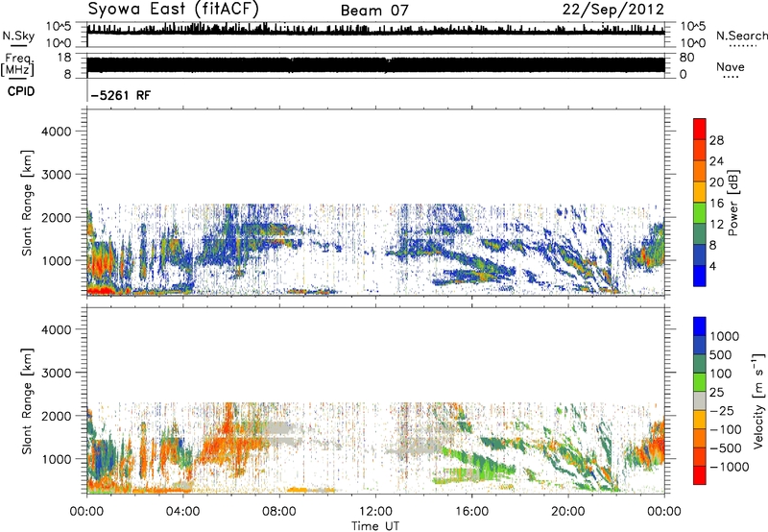The image size is (768, 532).
Task: Click the velocity panel 'Slant Range [km]' label
Action: (x=27, y=400)
